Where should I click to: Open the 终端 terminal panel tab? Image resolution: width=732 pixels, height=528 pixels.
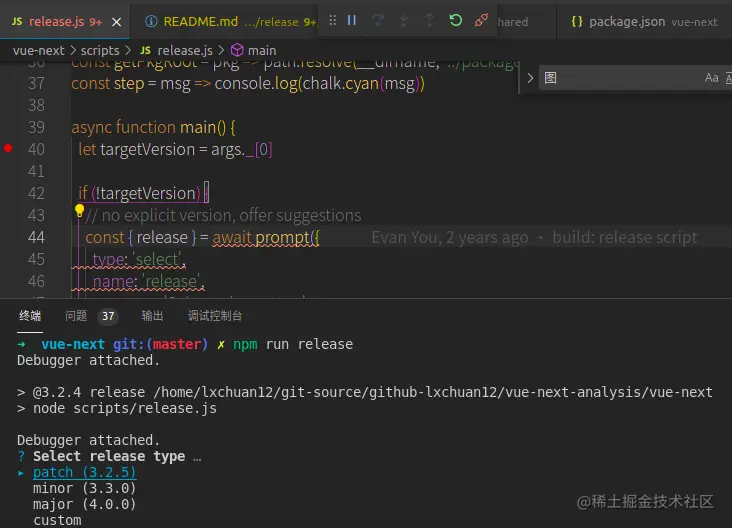pyautogui.click(x=30, y=316)
